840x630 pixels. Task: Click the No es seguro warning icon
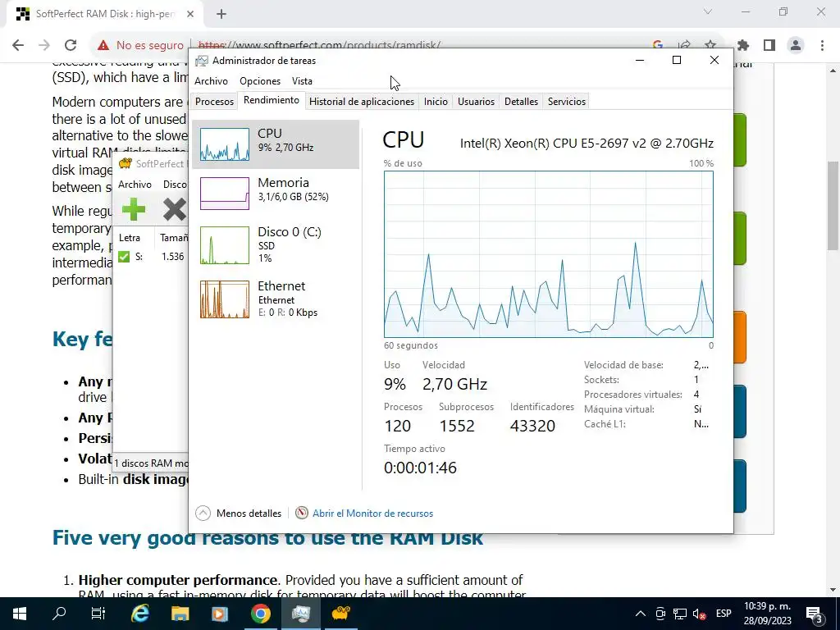click(103, 46)
